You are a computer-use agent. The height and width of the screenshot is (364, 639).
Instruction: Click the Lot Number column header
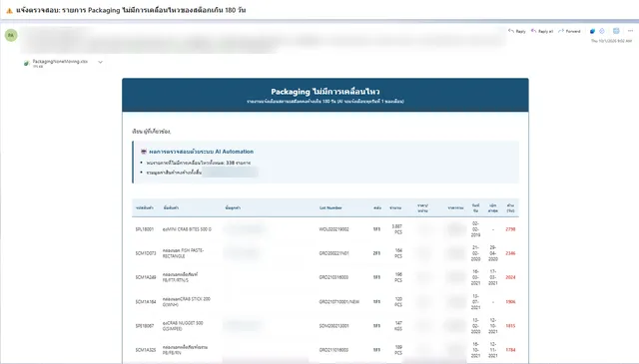(x=330, y=208)
